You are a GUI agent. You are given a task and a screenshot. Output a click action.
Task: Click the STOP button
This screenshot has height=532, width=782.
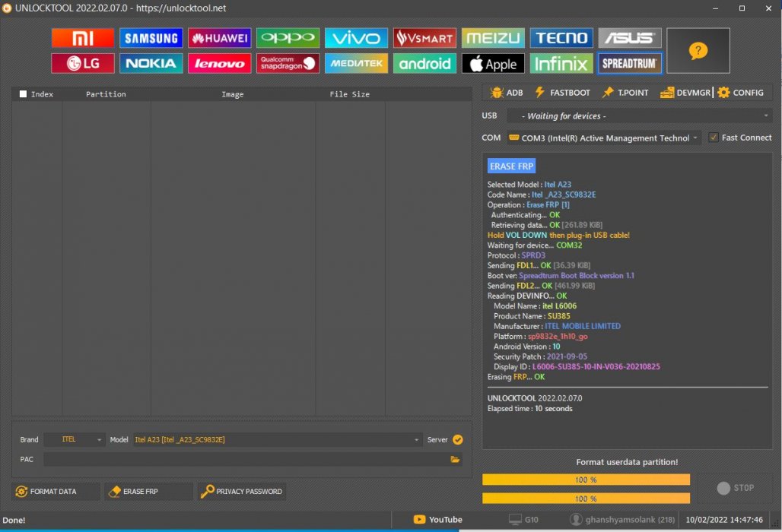(x=735, y=488)
